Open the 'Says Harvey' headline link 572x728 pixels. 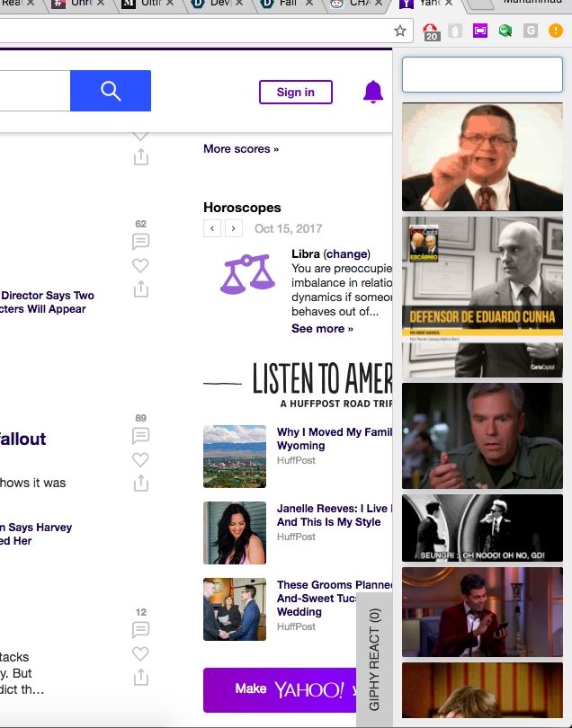(x=36, y=534)
